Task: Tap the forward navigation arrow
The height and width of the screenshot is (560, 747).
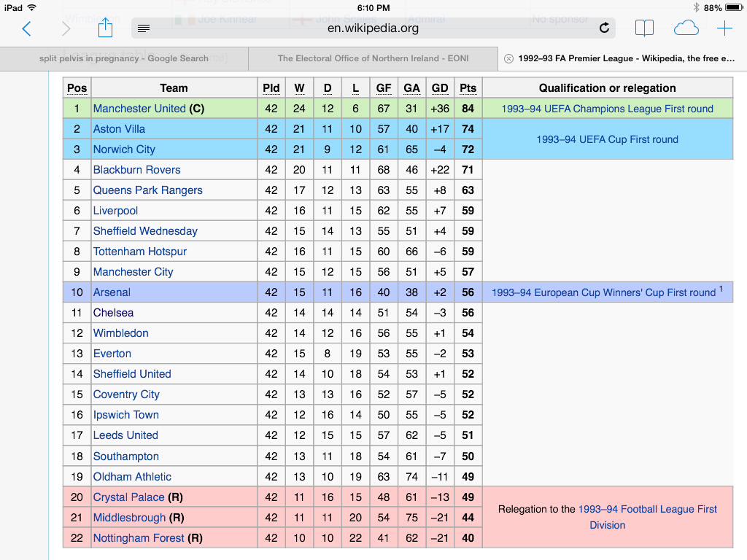Action: pyautogui.click(x=66, y=28)
